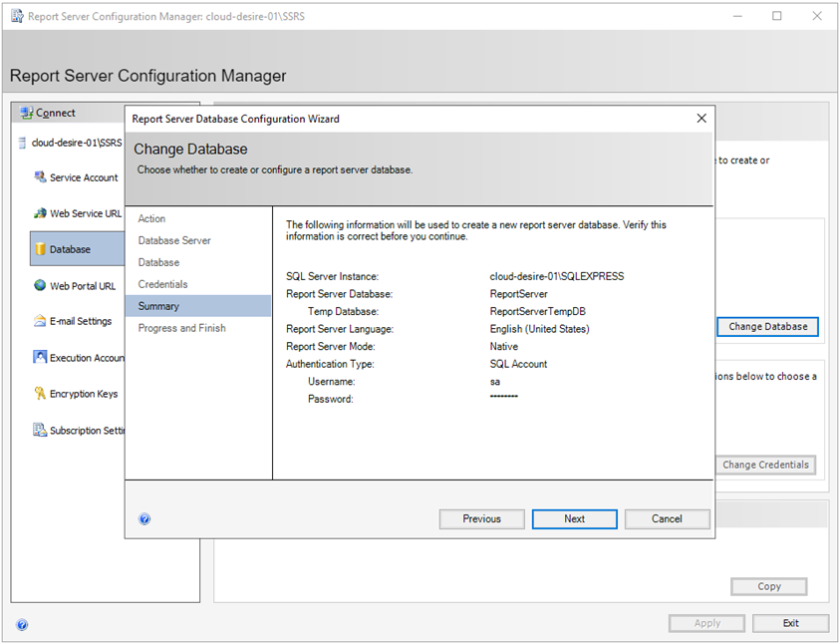Click the Encryption Keys icon

pos(40,394)
